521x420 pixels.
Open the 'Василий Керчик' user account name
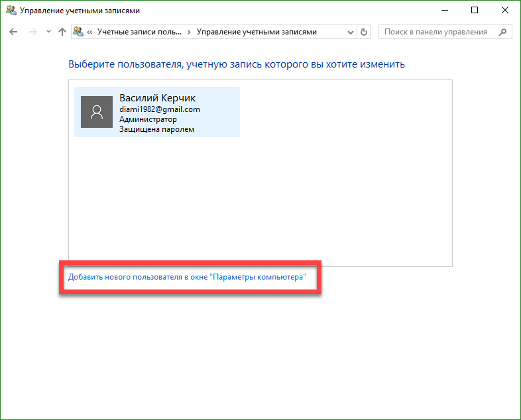tap(157, 98)
